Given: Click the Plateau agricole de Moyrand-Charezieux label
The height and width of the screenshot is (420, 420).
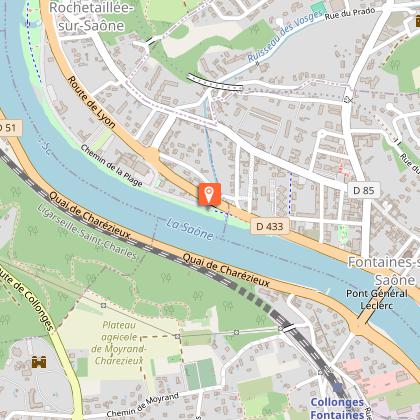Looking at the screenshot, I should (x=119, y=343).
